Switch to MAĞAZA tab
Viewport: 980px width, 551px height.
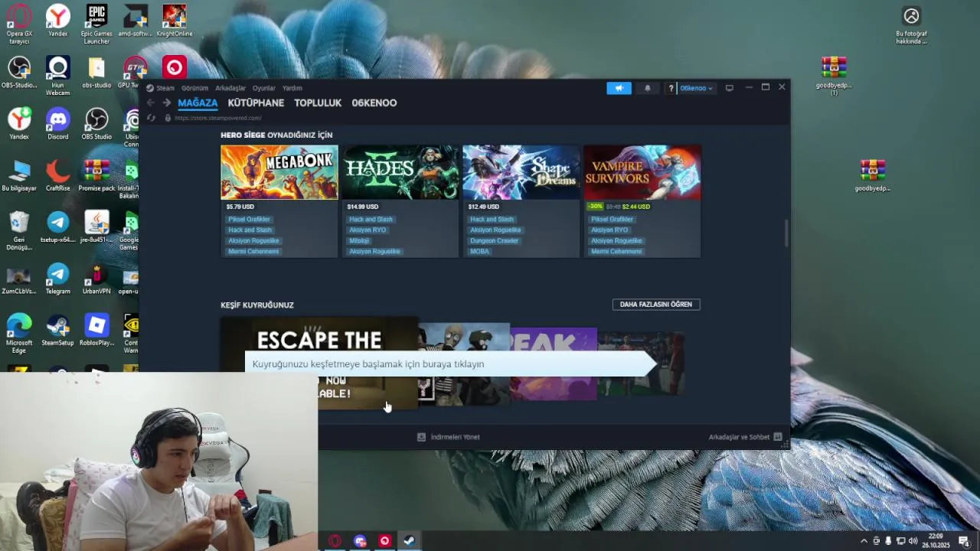tap(198, 103)
